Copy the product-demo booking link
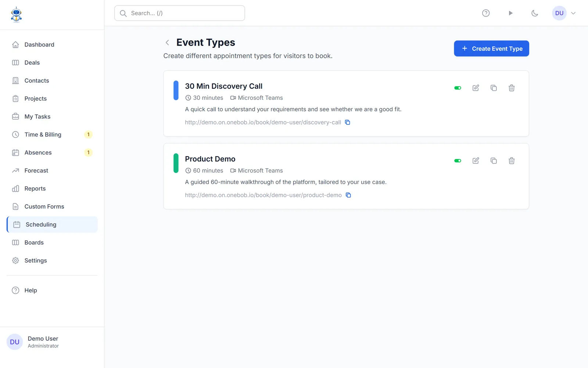 [348, 195]
